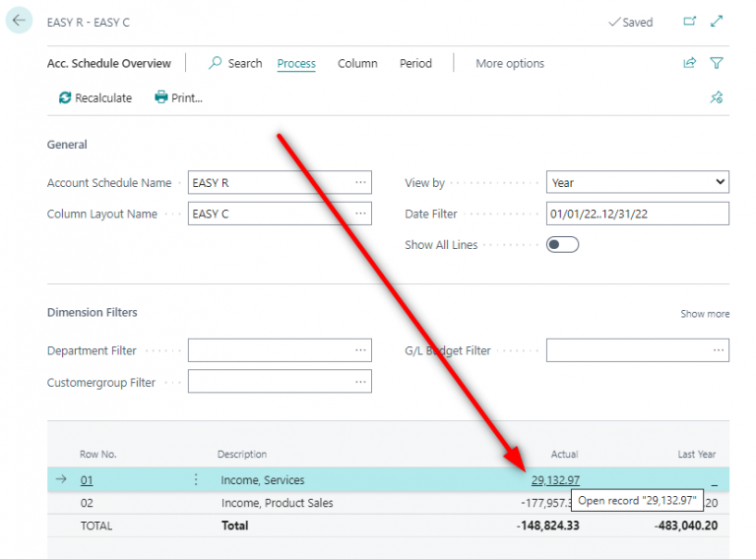
Task: Click the Customergroup Filter input field
Action: [280, 382]
